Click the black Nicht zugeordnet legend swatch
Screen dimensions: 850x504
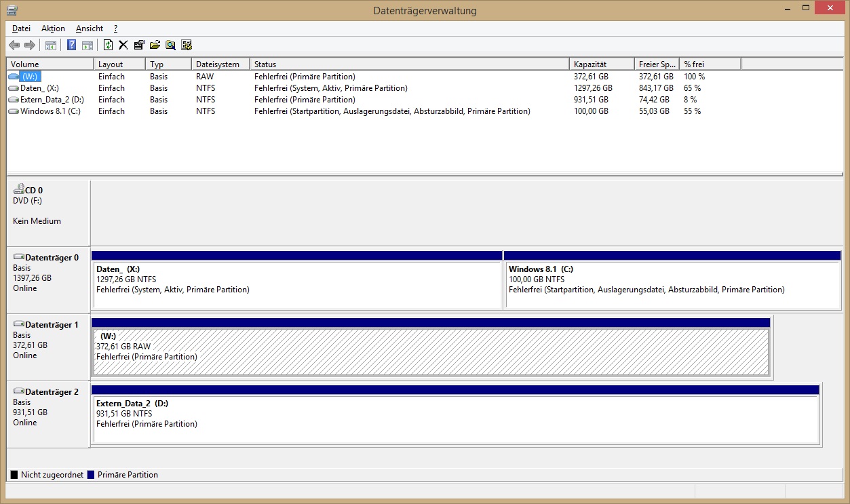tap(14, 475)
